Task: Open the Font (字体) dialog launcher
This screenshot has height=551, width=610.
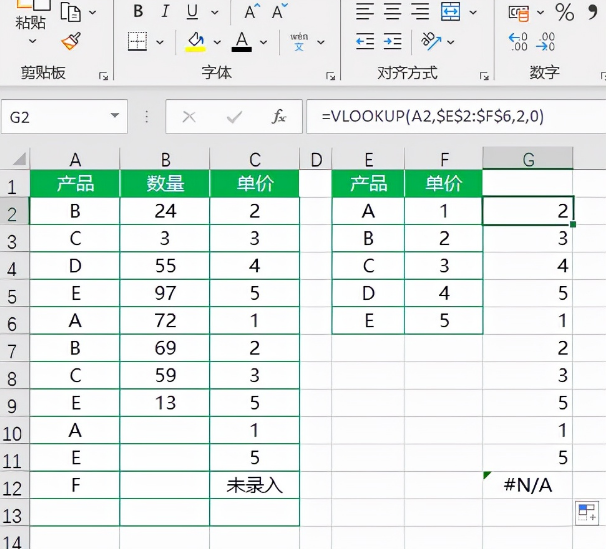Action: (330, 76)
